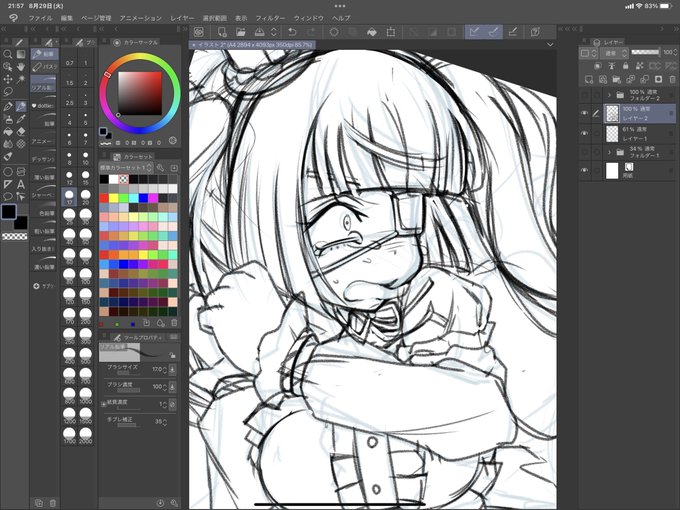Select the Hand pan tool
Image resolution: width=680 pixels, height=510 pixels.
(21, 66)
